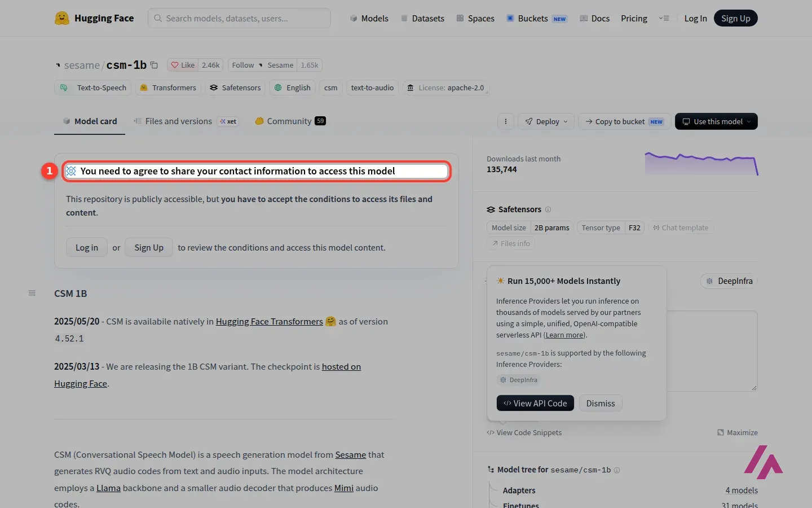The image size is (812, 508).
Task: Open Docs in the top navigation
Action: tap(595, 18)
